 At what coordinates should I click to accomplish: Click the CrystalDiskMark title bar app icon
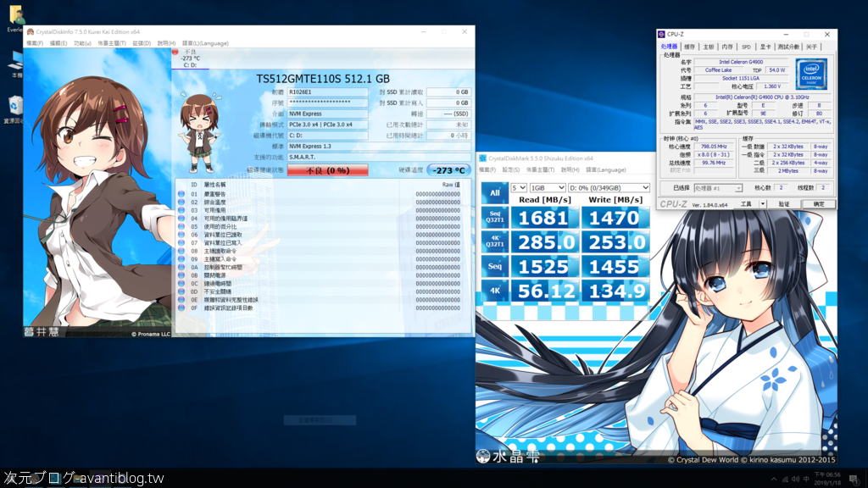[482, 158]
